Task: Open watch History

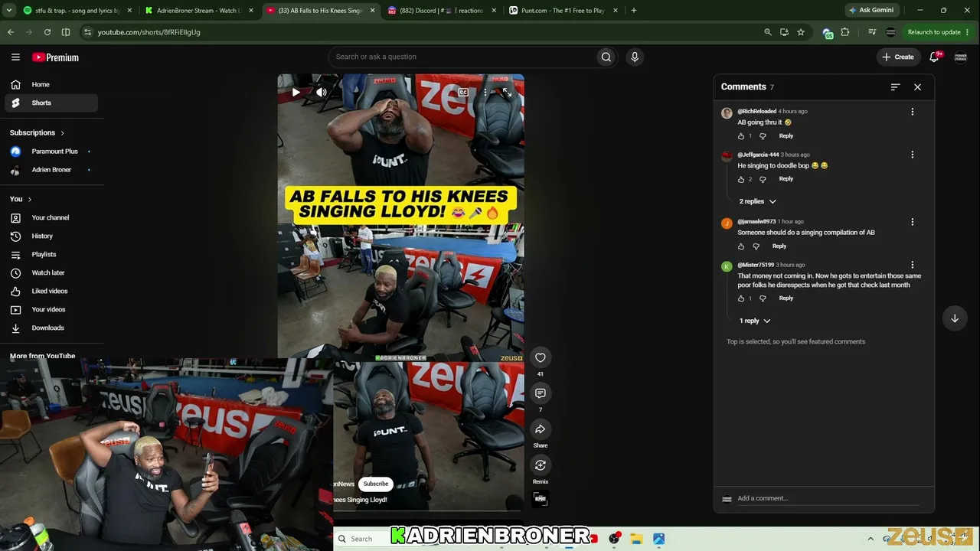Action: tap(51, 236)
